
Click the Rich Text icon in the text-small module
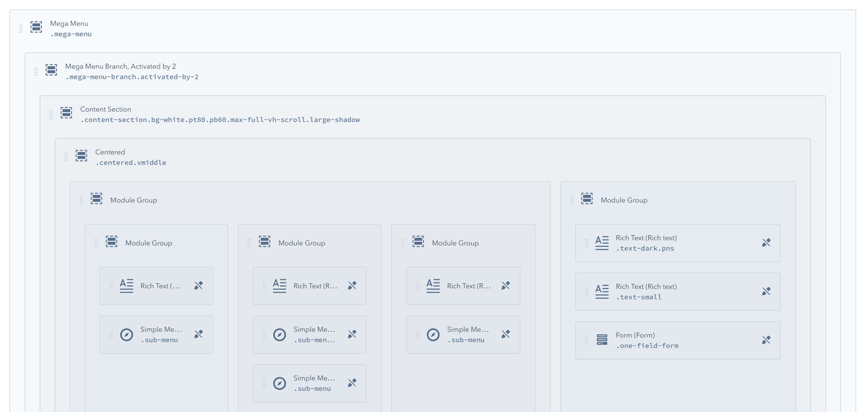pyautogui.click(x=601, y=291)
